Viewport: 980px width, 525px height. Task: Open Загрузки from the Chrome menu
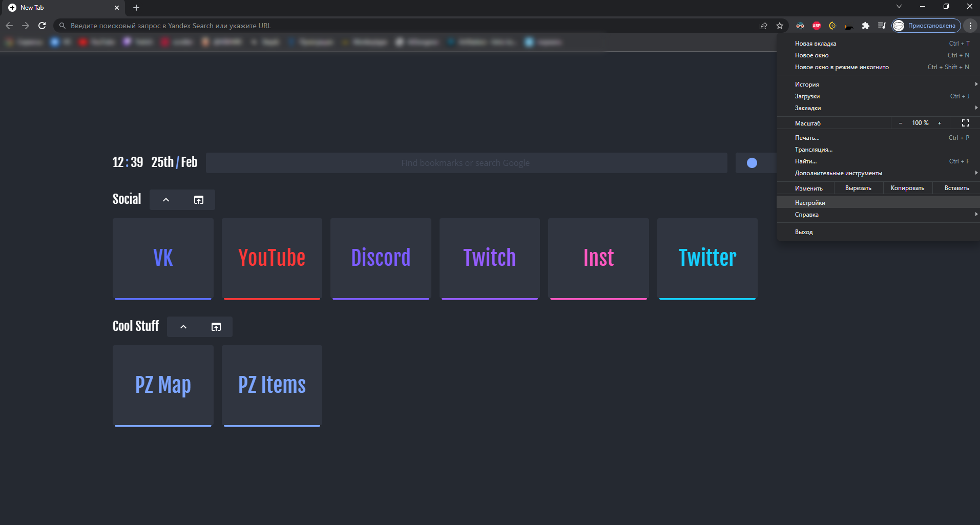[x=878, y=96]
